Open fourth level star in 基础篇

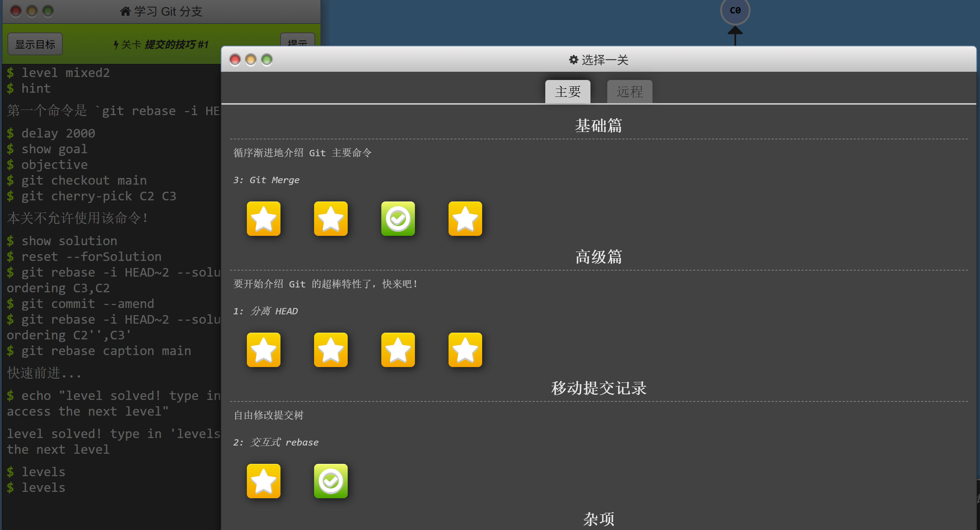coord(465,219)
